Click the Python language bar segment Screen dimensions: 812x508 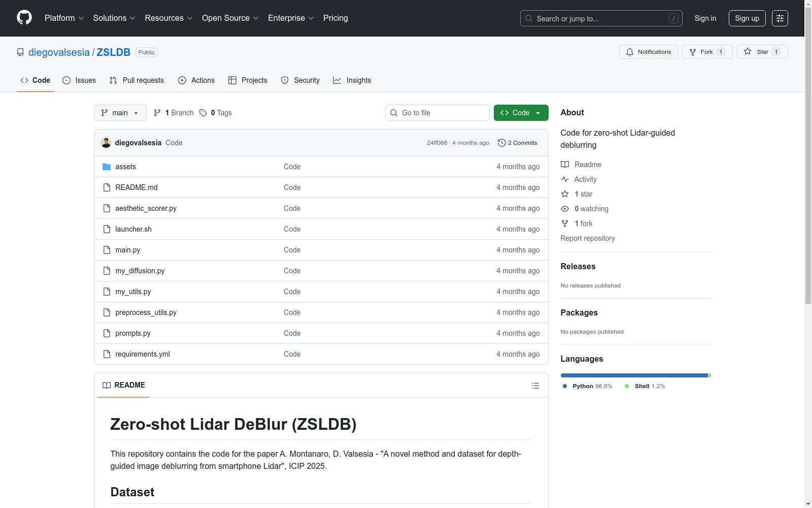(634, 375)
